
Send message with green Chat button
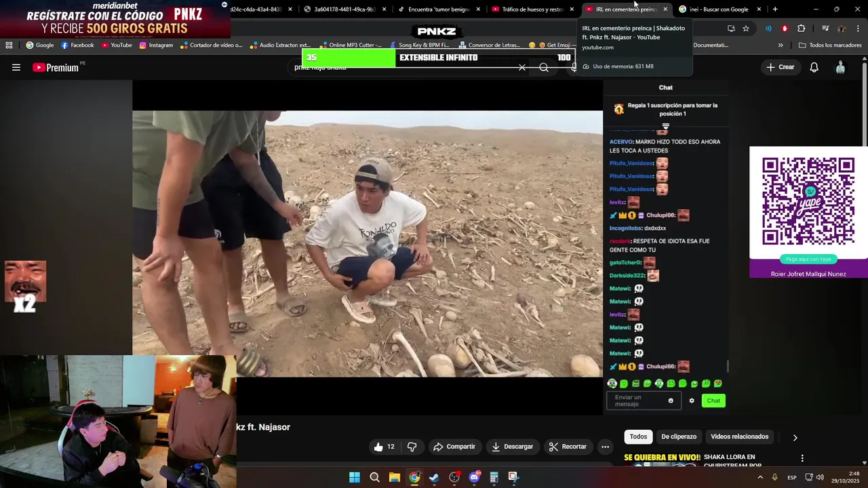713,401
